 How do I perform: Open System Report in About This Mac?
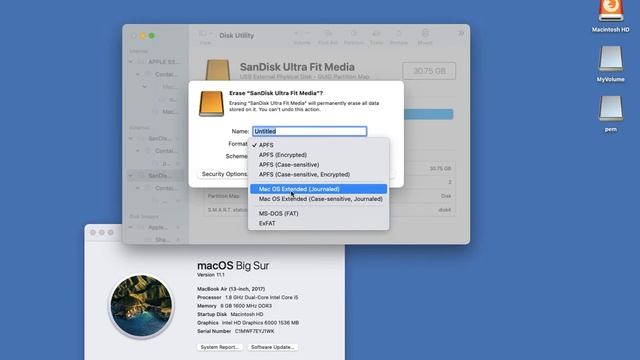pos(220,347)
